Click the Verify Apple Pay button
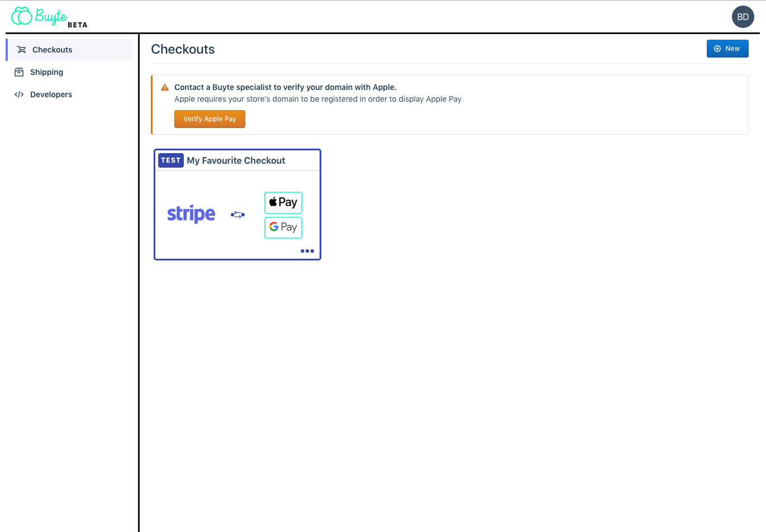This screenshot has width=766, height=532. (x=210, y=119)
